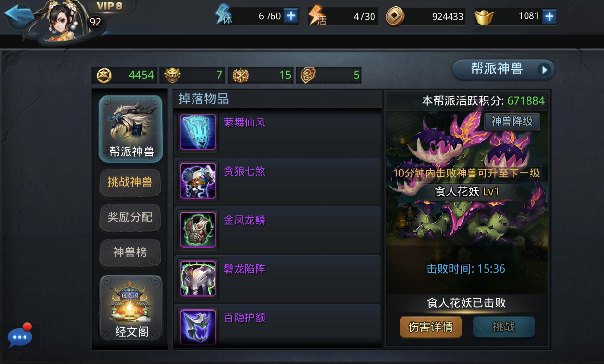Select the 贪狼七煞 item icon
604x364 pixels.
coord(198,181)
